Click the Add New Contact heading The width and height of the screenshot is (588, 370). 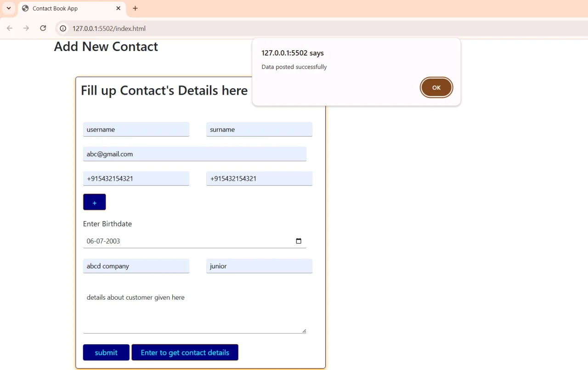coord(106,46)
